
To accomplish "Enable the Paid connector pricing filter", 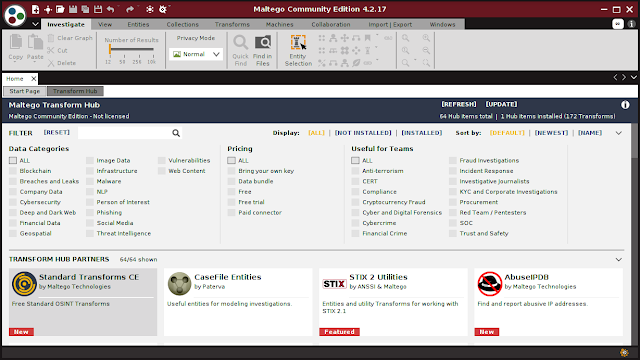I will click(231, 213).
